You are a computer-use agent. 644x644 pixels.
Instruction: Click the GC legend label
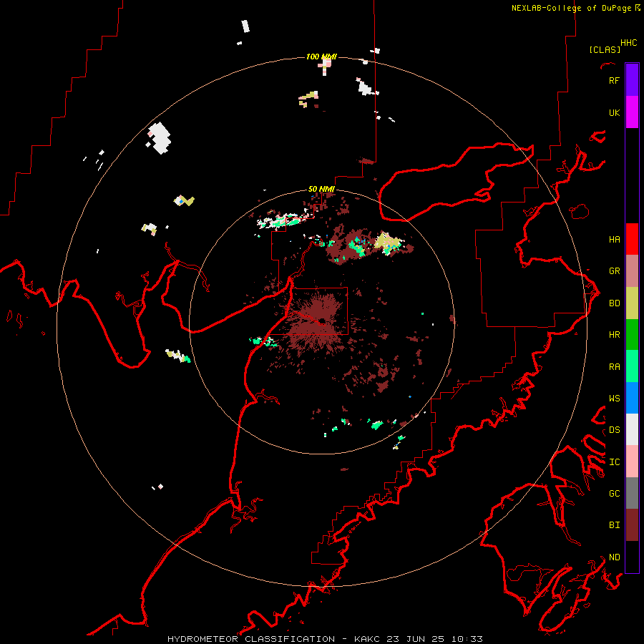pos(614,494)
